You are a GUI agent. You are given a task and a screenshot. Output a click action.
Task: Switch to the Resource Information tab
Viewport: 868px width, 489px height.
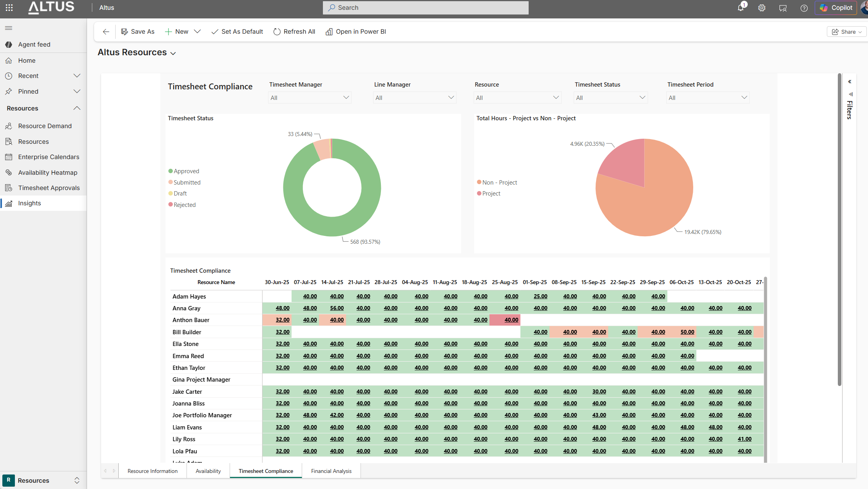coord(152,471)
